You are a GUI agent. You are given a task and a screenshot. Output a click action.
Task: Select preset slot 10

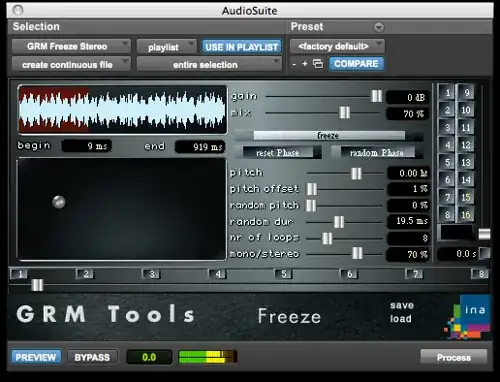tap(466, 110)
